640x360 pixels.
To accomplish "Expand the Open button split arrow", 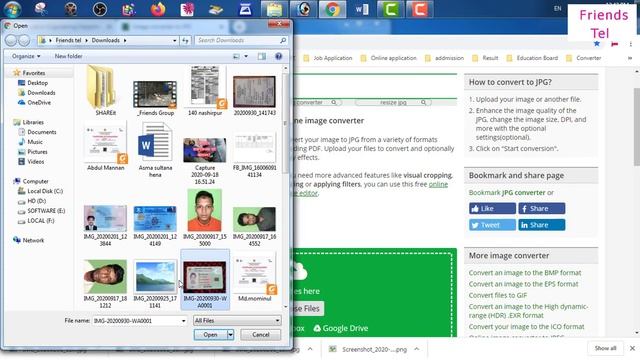I will pyautogui.click(x=231, y=335).
